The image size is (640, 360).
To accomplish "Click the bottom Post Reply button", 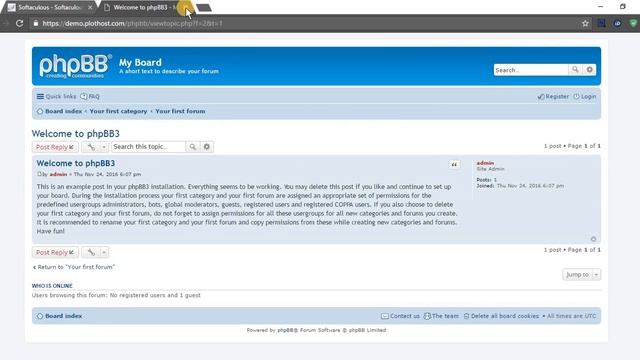I will 55,252.
